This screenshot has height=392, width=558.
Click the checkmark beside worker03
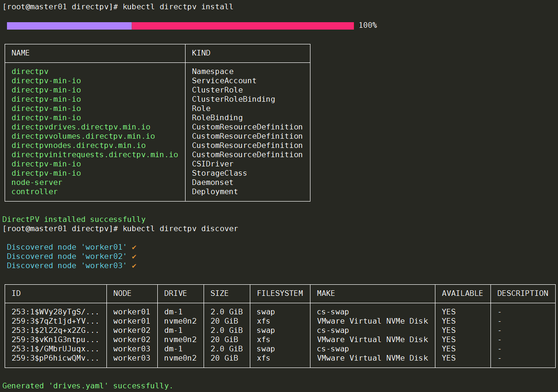point(134,266)
